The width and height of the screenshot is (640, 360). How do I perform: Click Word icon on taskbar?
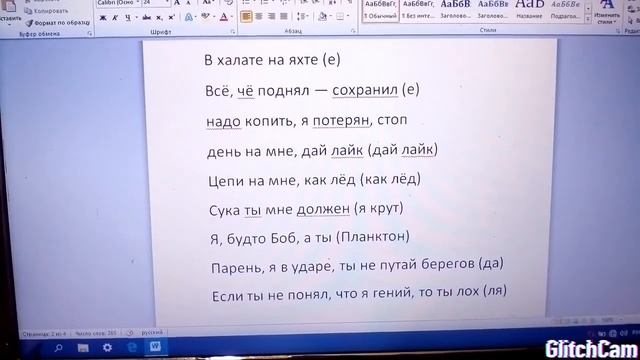click(155, 347)
